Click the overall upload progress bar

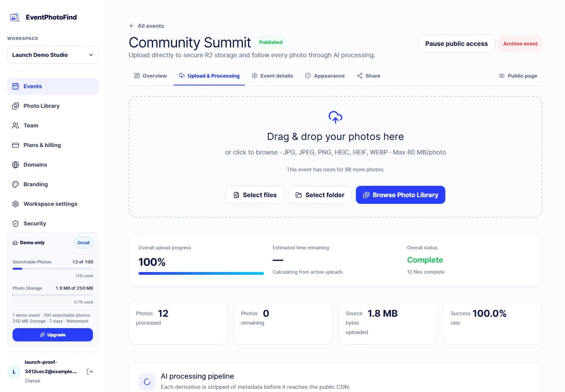click(x=201, y=273)
